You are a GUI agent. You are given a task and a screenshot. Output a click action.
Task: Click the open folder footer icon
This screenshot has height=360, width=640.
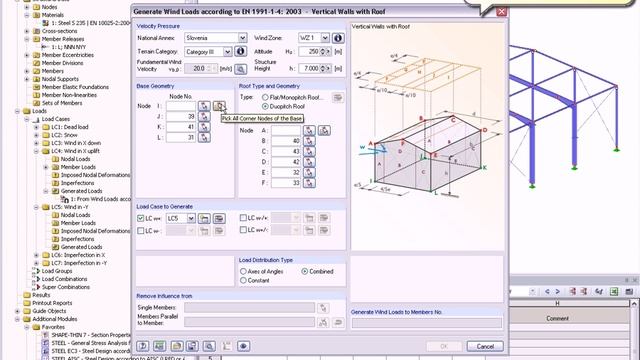pos(176,346)
